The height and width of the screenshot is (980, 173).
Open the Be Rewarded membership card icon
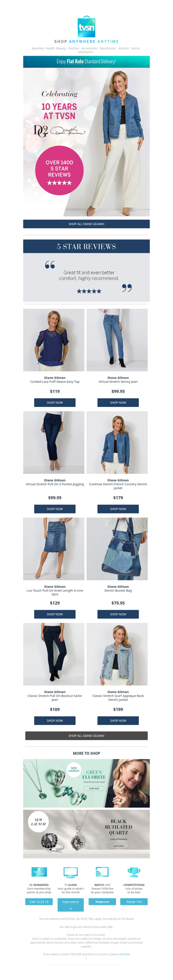click(x=39, y=872)
